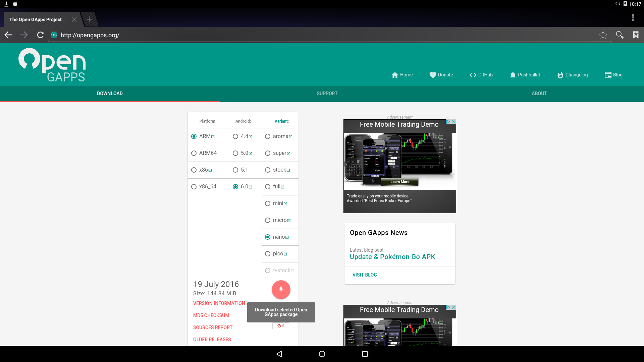Click the browser back navigation arrow
Viewport: 644px width, 362px height.
8,35
